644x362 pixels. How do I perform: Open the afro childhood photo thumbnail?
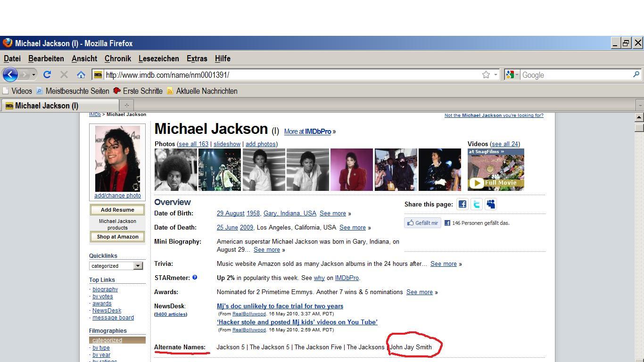pyautogui.click(x=176, y=170)
